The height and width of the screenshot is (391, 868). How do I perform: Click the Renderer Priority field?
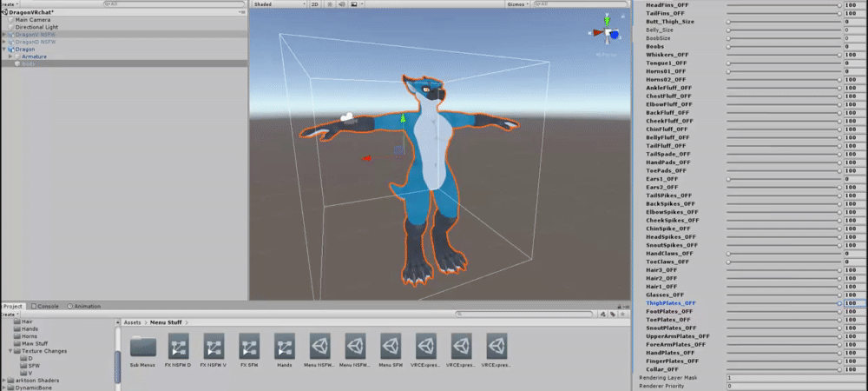pyautogui.click(x=797, y=386)
